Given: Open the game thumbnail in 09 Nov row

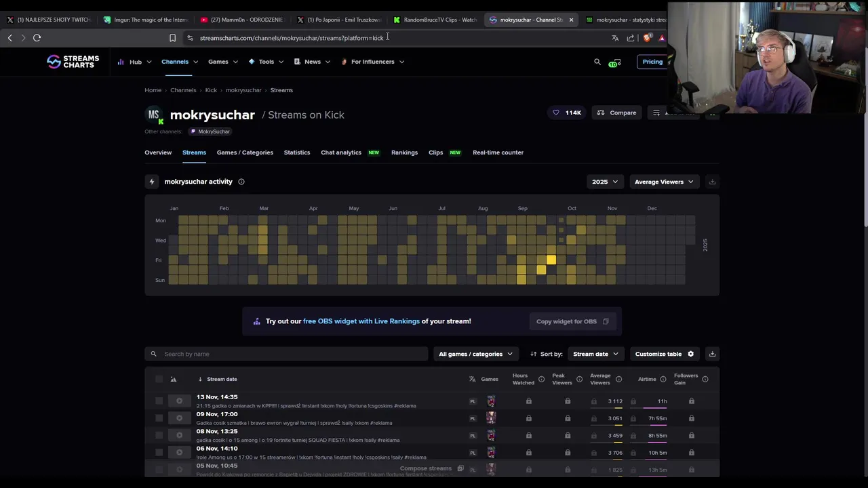Looking at the screenshot, I should (x=491, y=418).
